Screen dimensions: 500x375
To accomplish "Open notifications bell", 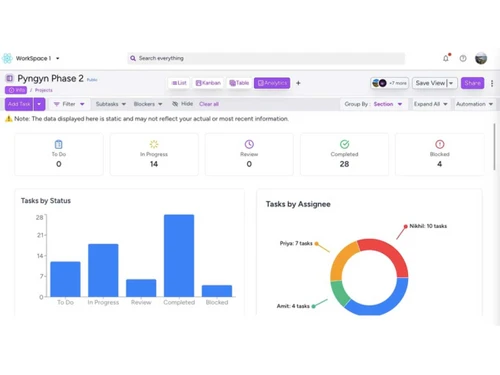I will pyautogui.click(x=446, y=58).
